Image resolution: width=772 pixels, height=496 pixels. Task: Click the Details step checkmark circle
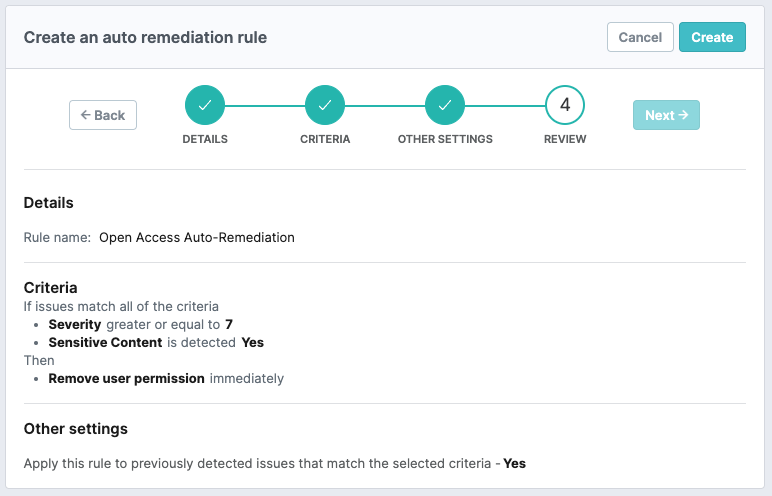pos(205,105)
